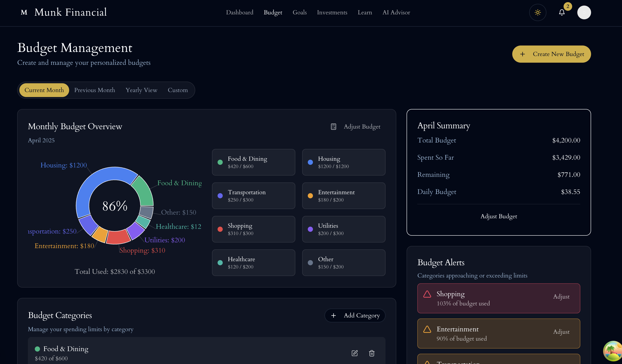The height and width of the screenshot is (364, 622).
Task: Click the Shopping alert warning triangle
Action: tap(427, 294)
